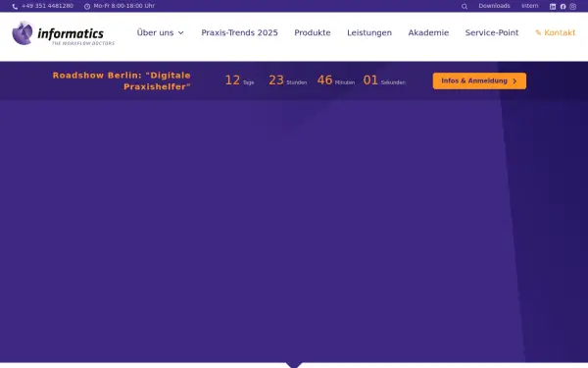588x368 pixels.
Task: Open the Facebook icon
Action: (x=563, y=7)
